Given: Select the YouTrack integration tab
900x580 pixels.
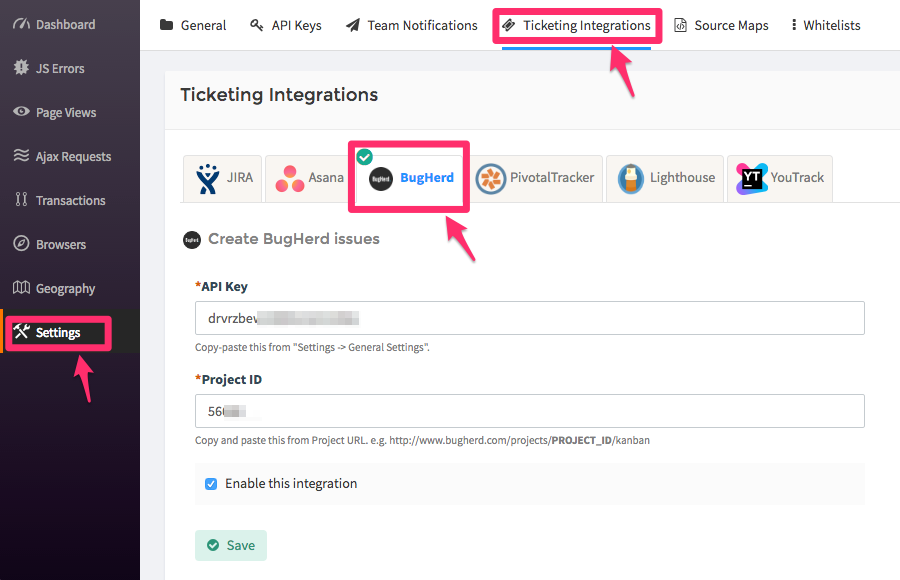Looking at the screenshot, I should pos(780,179).
